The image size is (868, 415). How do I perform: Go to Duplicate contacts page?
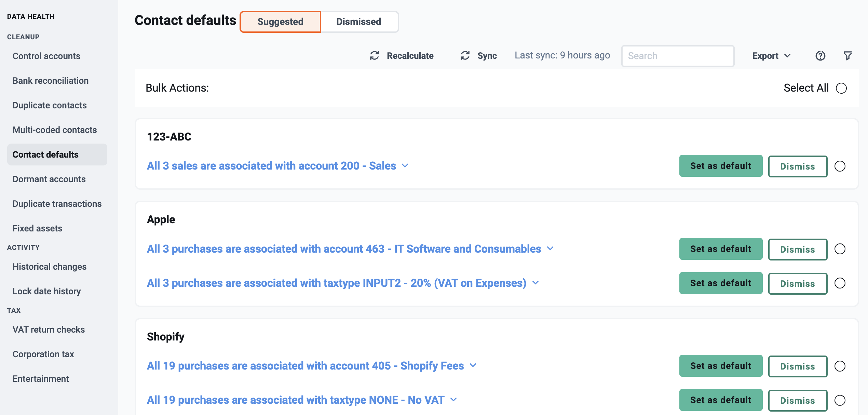pos(50,105)
